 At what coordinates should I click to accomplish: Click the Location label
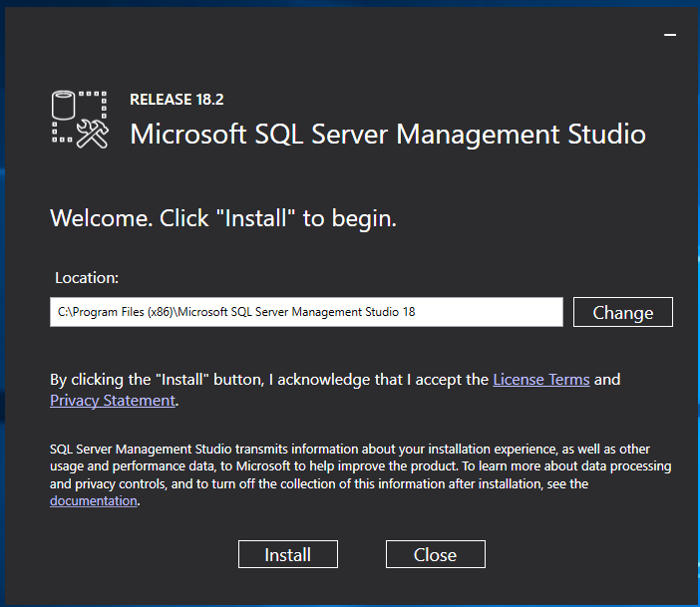pyautogui.click(x=87, y=278)
